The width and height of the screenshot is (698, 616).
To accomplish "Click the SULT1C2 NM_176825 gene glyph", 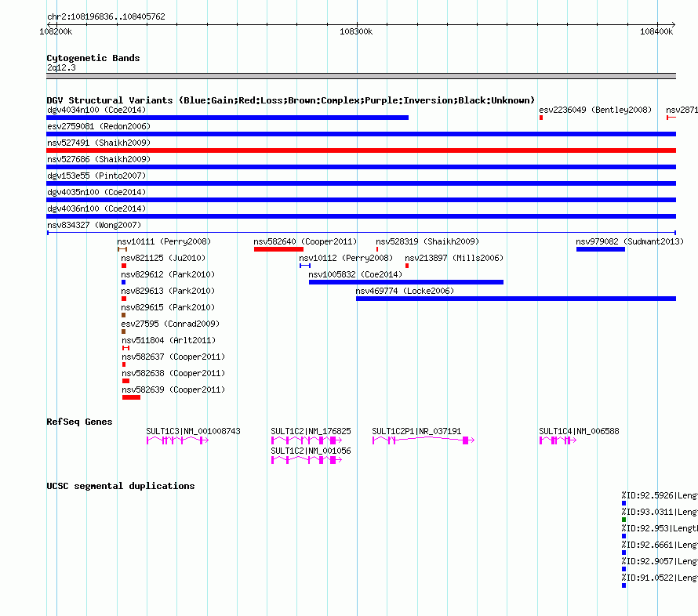I will click(307, 440).
